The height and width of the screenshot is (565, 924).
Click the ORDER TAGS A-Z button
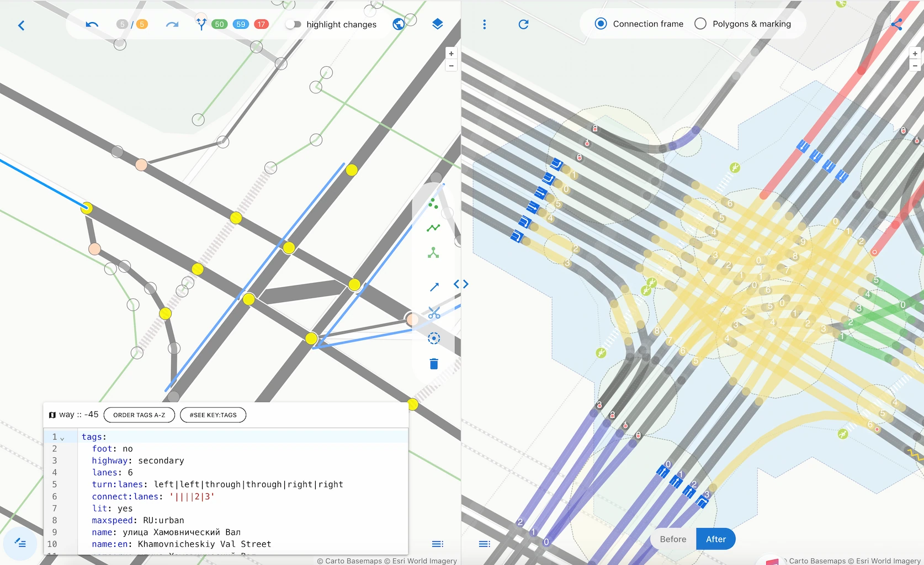pos(139,415)
